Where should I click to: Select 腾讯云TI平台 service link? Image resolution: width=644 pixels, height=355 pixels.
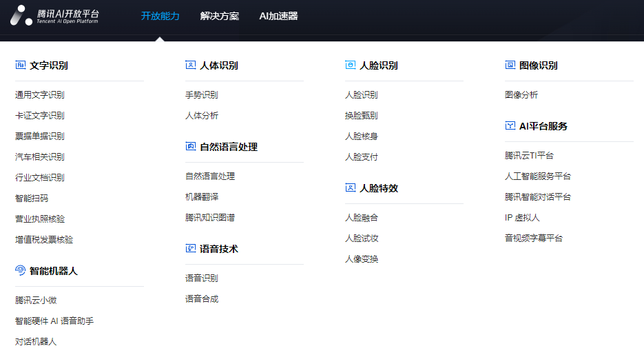click(529, 156)
